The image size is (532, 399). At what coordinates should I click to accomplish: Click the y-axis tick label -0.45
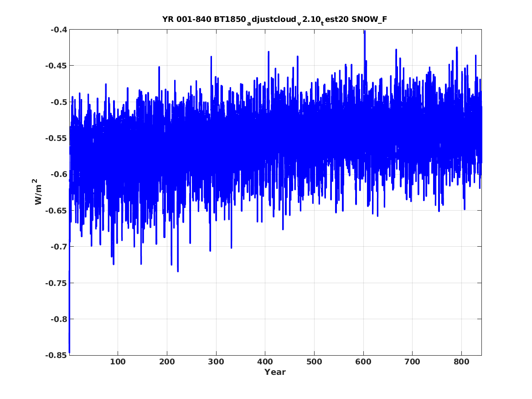click(56, 66)
